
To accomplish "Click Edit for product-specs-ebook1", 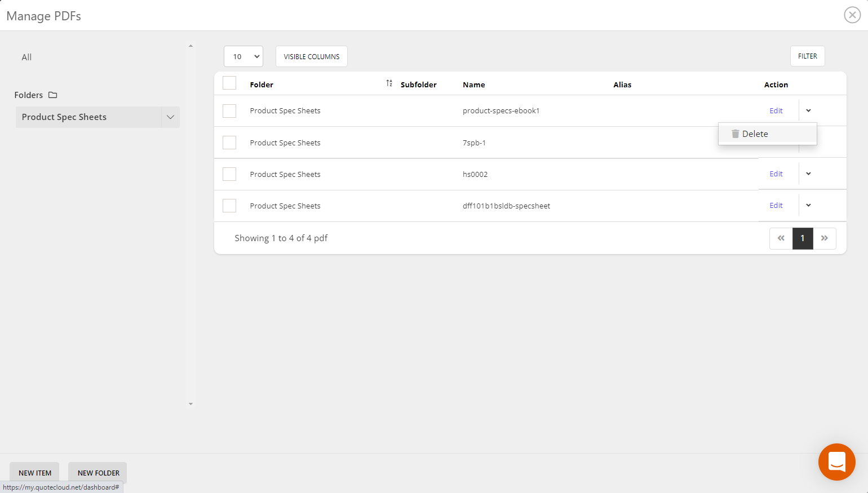I will pos(776,111).
